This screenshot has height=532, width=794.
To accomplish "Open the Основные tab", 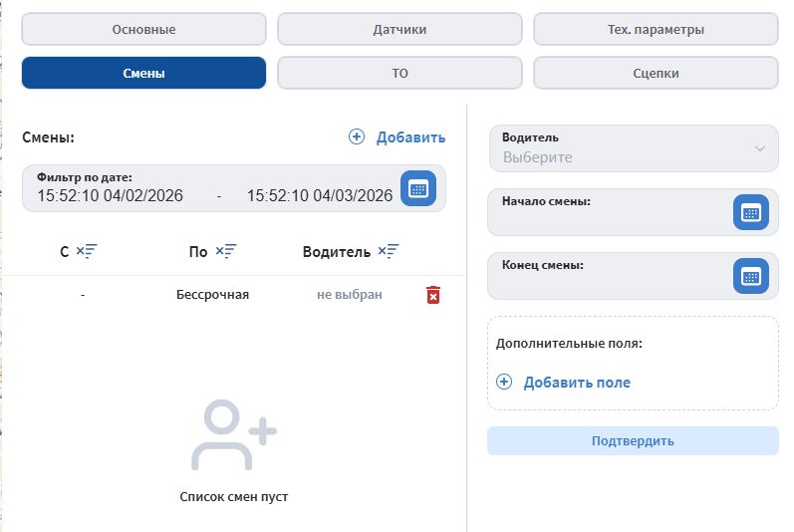I will coord(143,29).
